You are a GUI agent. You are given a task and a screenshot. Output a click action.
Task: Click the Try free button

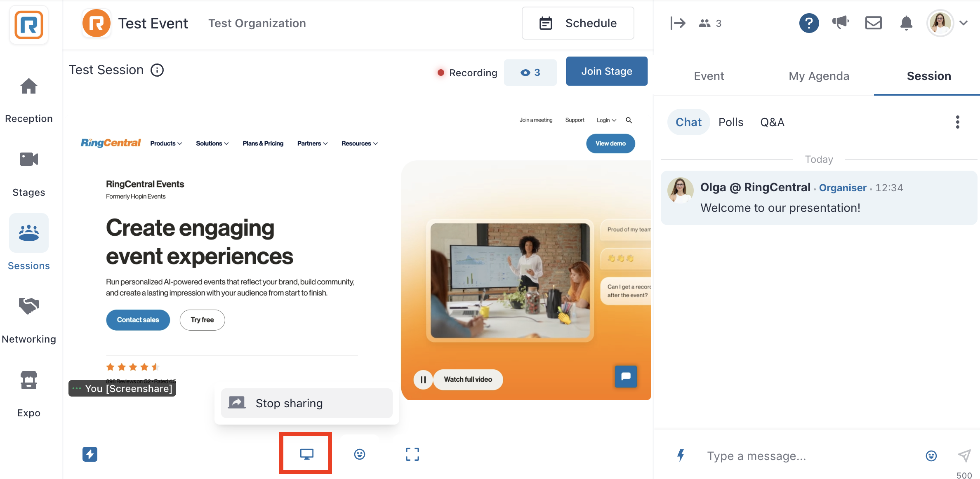[202, 320]
